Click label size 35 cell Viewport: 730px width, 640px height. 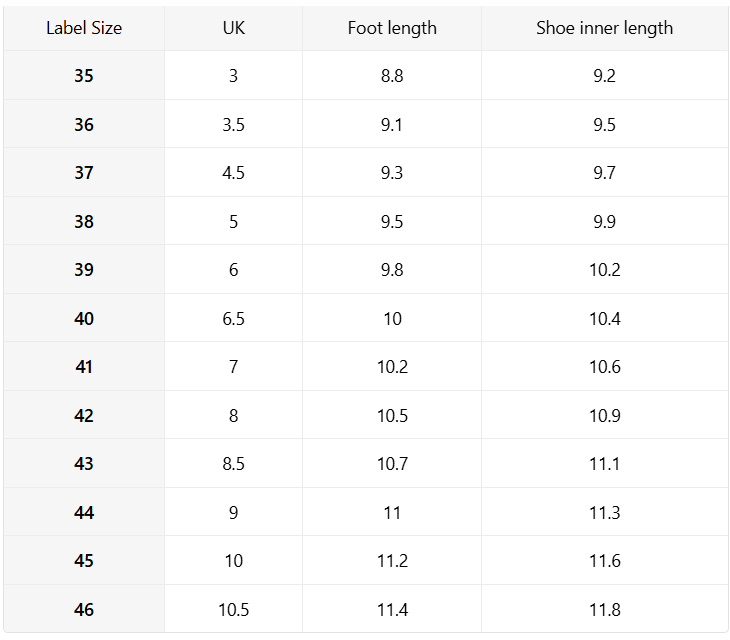tap(84, 76)
